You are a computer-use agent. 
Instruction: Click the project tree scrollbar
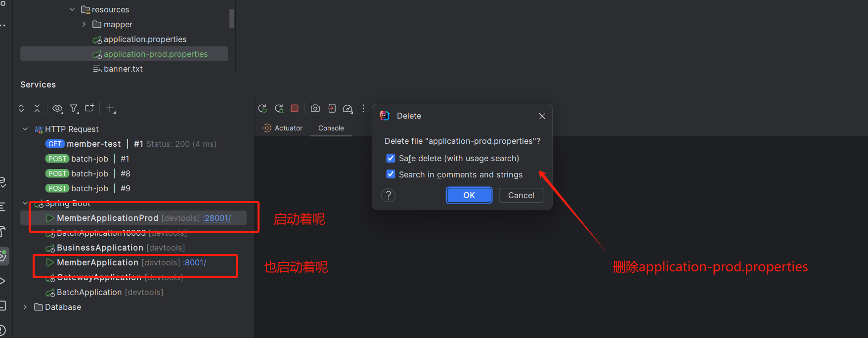pyautogui.click(x=232, y=18)
